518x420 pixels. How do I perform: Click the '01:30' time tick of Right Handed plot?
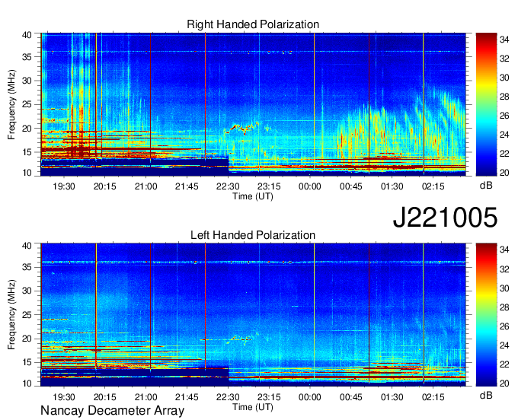click(392, 186)
